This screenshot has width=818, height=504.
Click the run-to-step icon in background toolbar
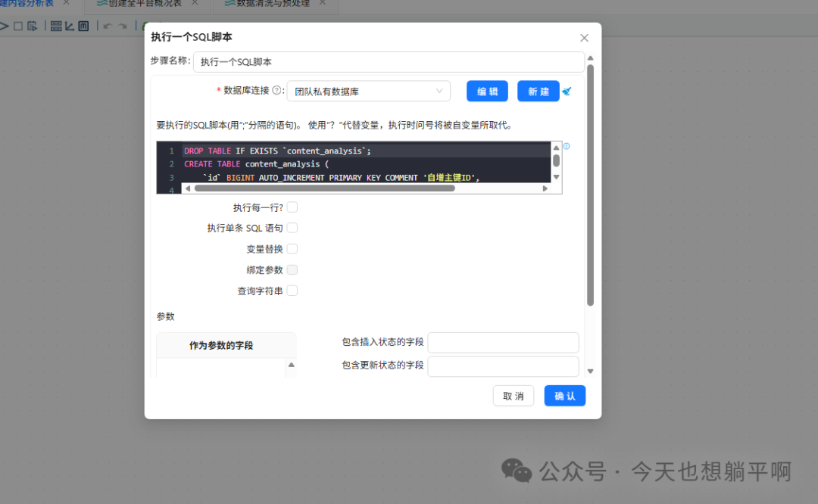[x=33, y=26]
